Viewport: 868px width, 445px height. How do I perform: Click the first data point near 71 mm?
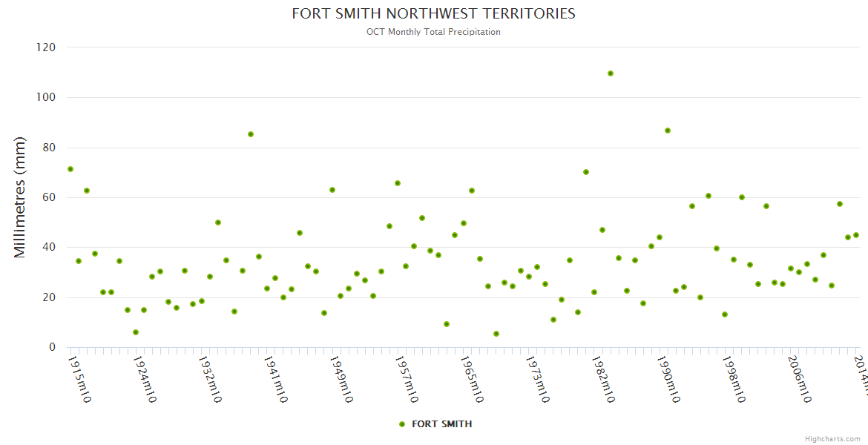pos(70,169)
